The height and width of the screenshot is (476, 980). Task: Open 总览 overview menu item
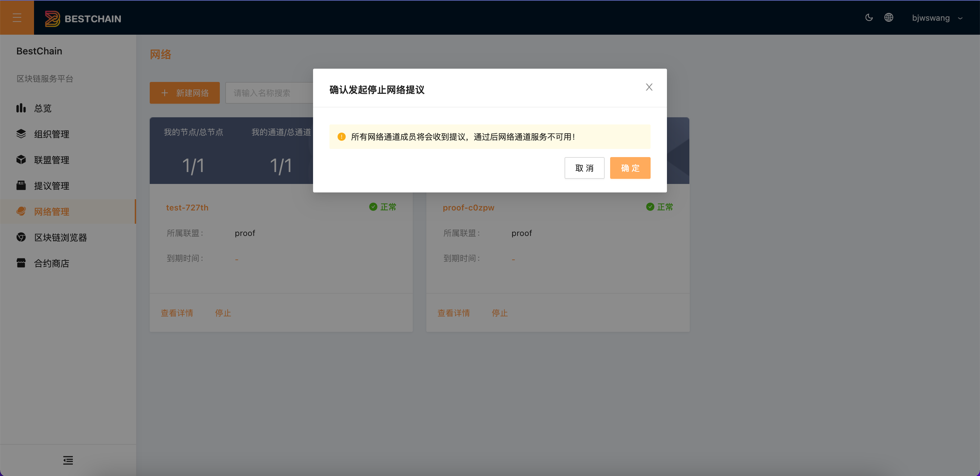coord(68,108)
